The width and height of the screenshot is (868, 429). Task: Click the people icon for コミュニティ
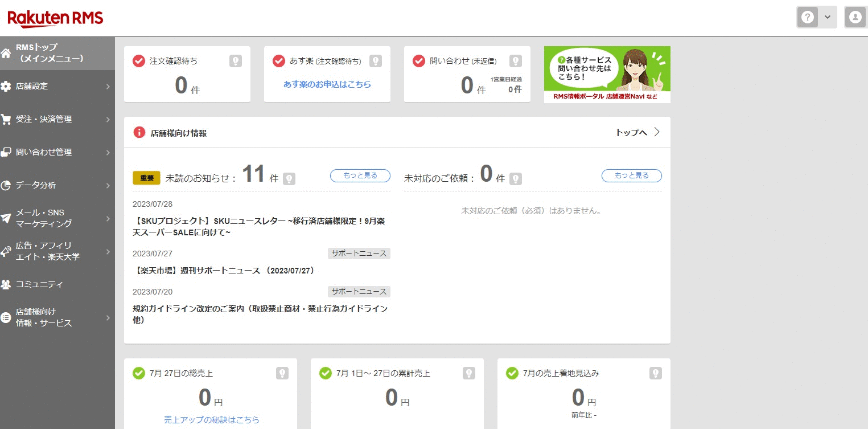coord(6,284)
